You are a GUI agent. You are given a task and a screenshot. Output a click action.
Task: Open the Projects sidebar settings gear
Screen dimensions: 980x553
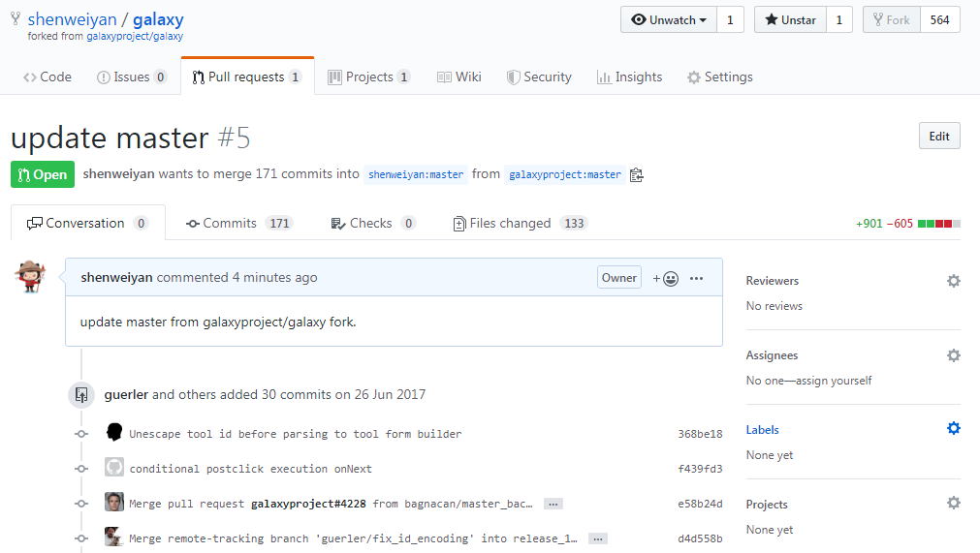pyautogui.click(x=954, y=503)
